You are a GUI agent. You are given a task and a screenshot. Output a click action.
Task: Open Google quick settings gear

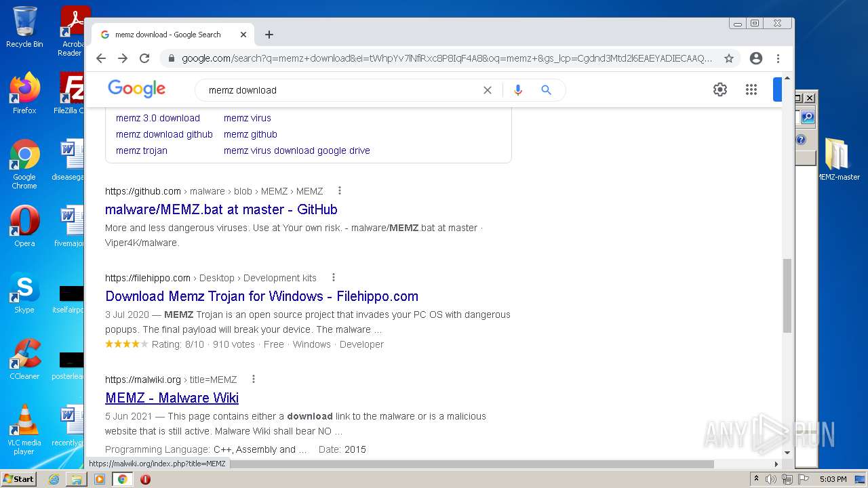point(720,89)
